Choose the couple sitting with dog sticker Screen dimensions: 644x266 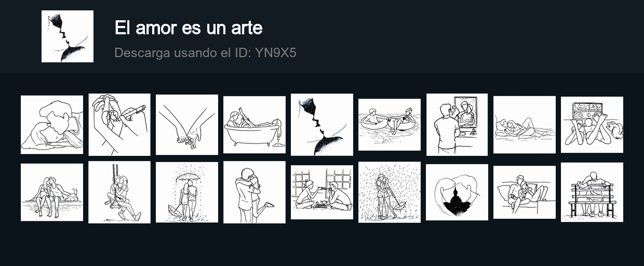pos(52,192)
